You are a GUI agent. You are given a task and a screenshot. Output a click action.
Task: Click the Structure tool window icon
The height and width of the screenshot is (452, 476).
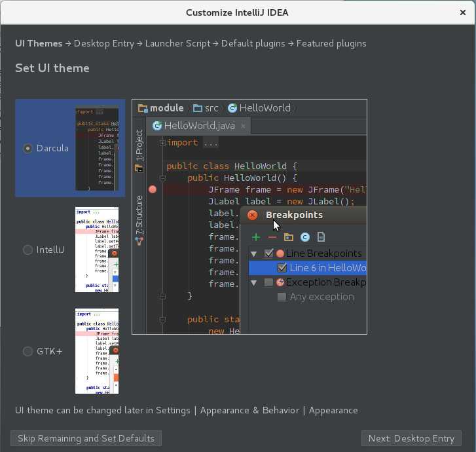(x=139, y=241)
